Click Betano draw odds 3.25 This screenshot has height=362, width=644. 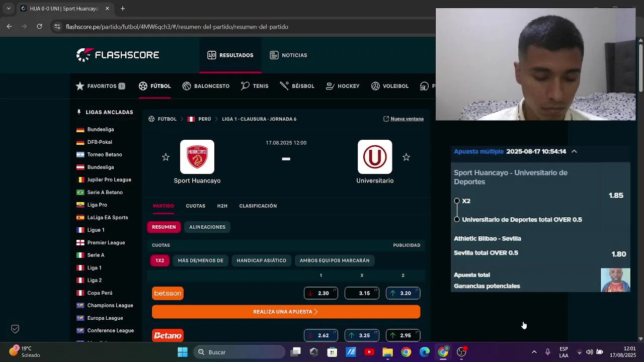pyautogui.click(x=362, y=335)
